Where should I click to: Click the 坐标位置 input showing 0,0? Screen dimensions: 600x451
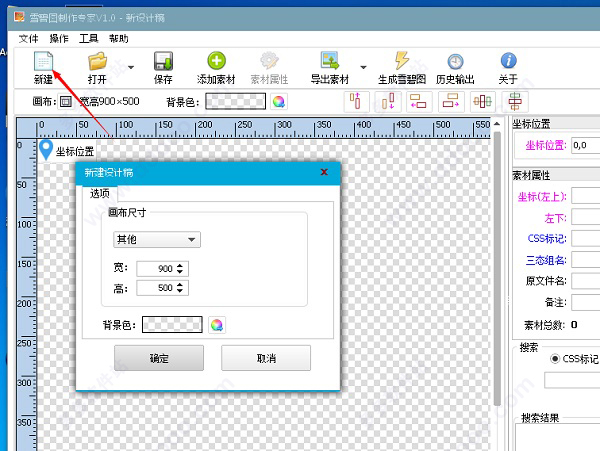585,145
